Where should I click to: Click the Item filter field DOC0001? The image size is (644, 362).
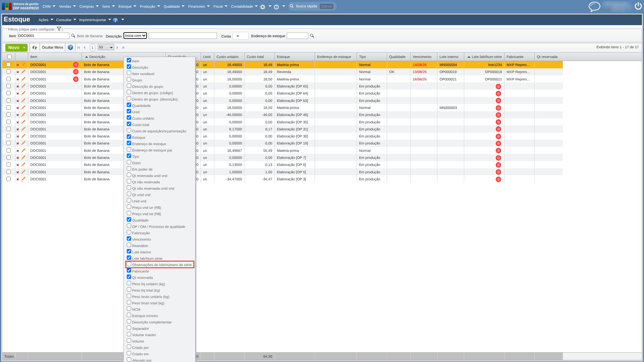44,36
